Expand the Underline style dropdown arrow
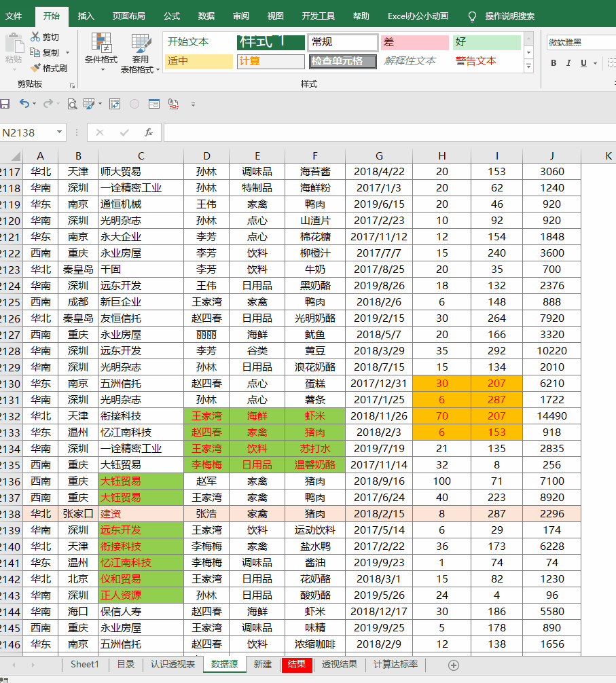The image size is (616, 683). 595,63
